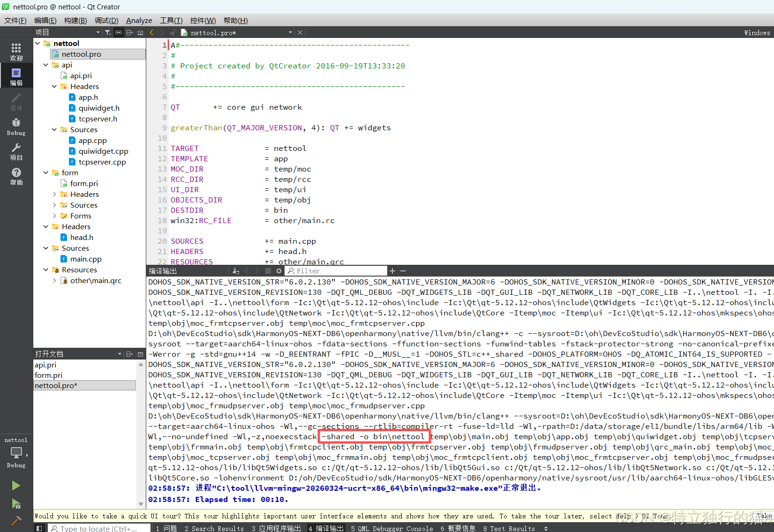The image size is (774, 532).
Task: Expand the other\main.qrc resource
Action: pyautogui.click(x=54, y=280)
